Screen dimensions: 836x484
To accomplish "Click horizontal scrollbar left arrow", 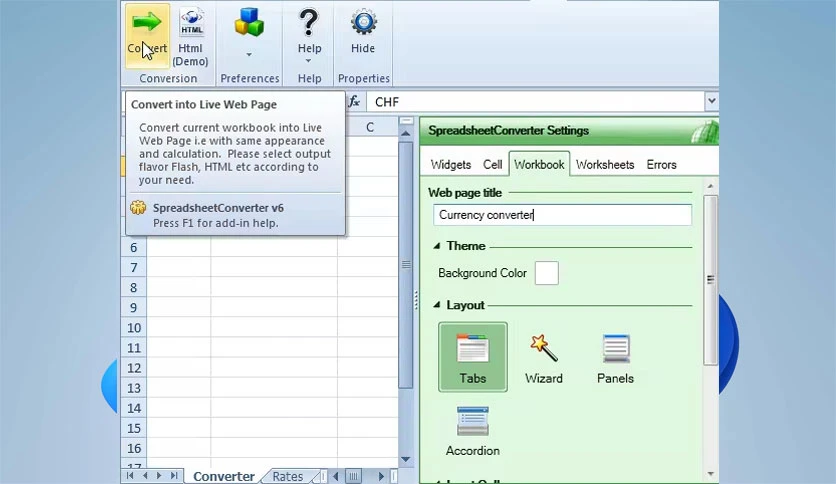I will point(336,476).
